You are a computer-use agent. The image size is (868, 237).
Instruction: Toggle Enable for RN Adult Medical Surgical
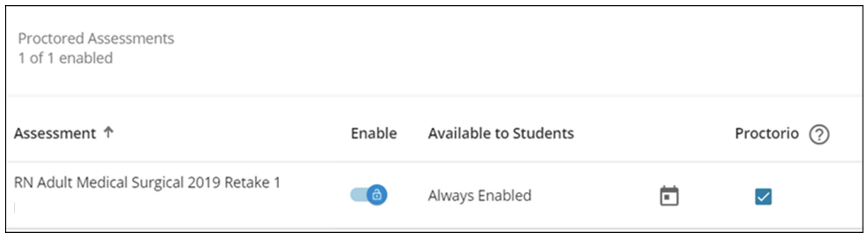[368, 195]
